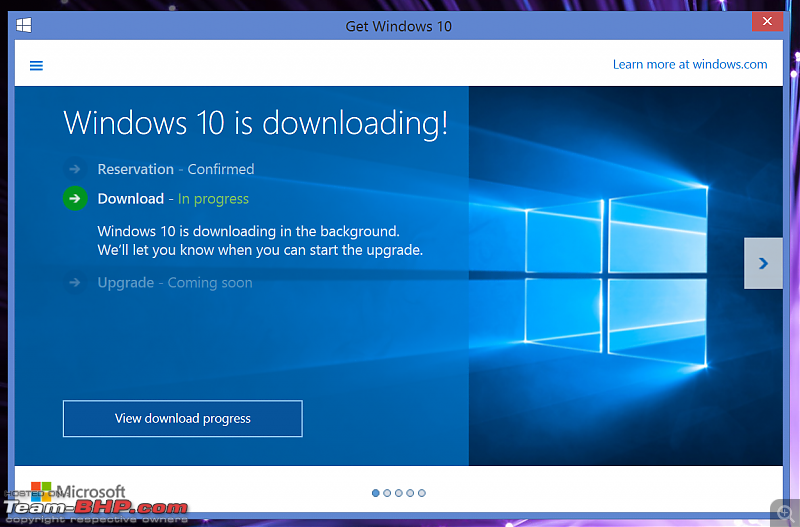Click the 'Windows 10 is downloading!' heading

pyautogui.click(x=256, y=123)
